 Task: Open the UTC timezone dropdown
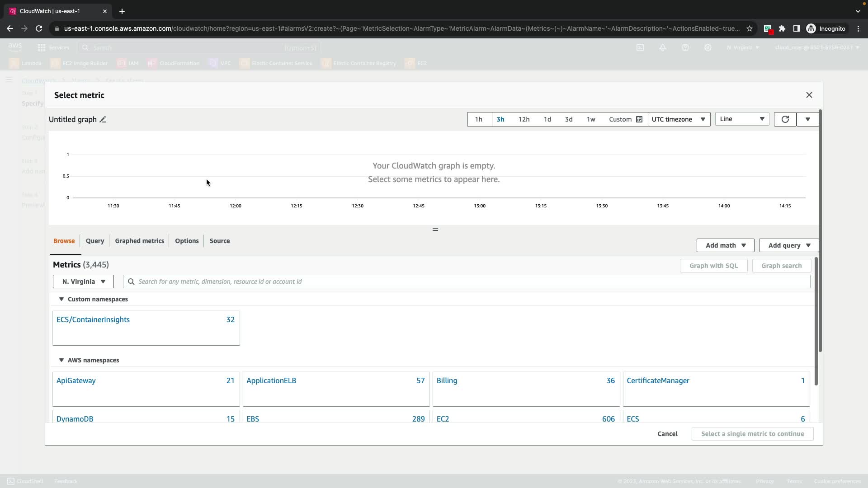click(x=679, y=119)
